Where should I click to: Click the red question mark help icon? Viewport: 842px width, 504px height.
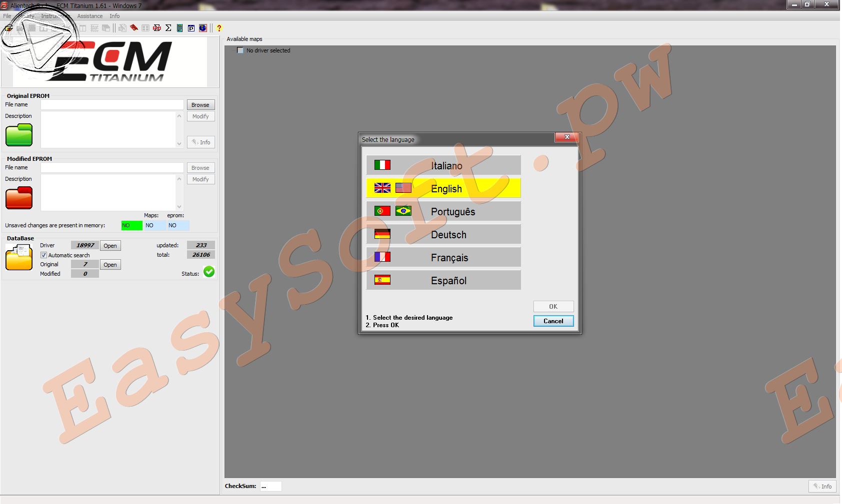219,28
